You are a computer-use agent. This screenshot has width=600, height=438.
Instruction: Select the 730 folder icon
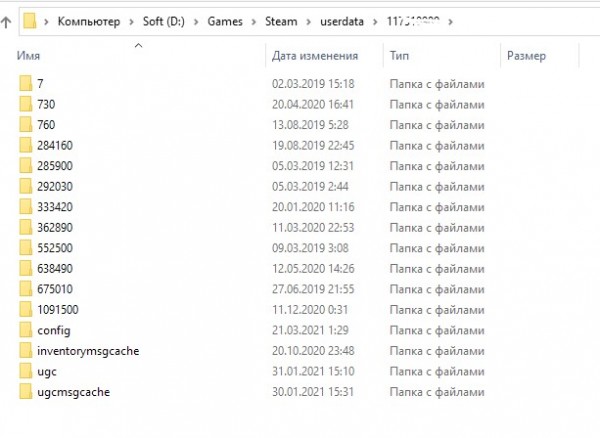pyautogui.click(x=26, y=104)
